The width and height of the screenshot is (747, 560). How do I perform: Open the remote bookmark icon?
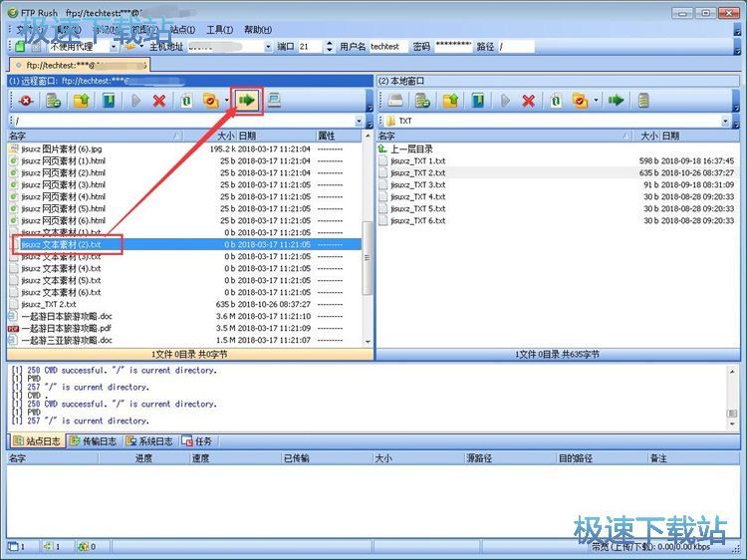[110, 101]
